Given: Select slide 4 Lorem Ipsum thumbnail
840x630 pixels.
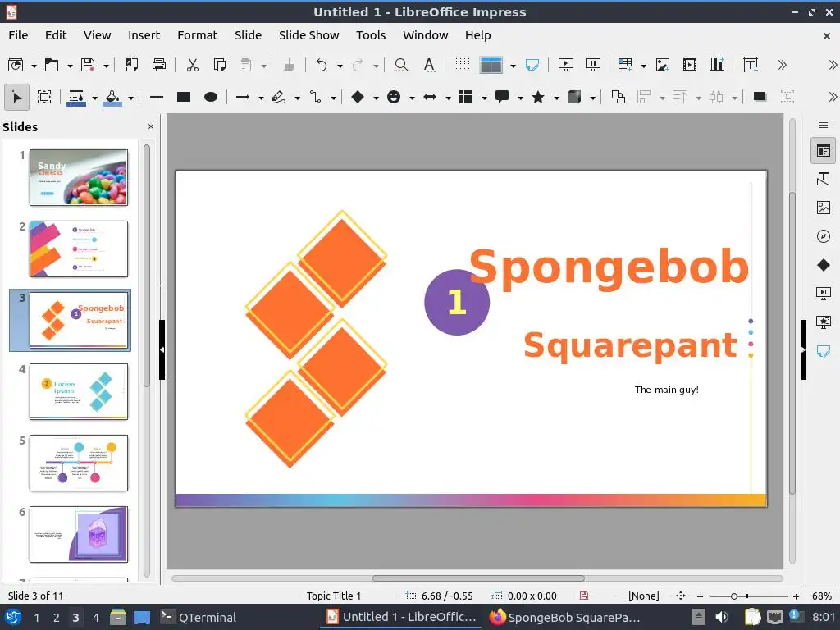Looking at the screenshot, I should tap(79, 391).
